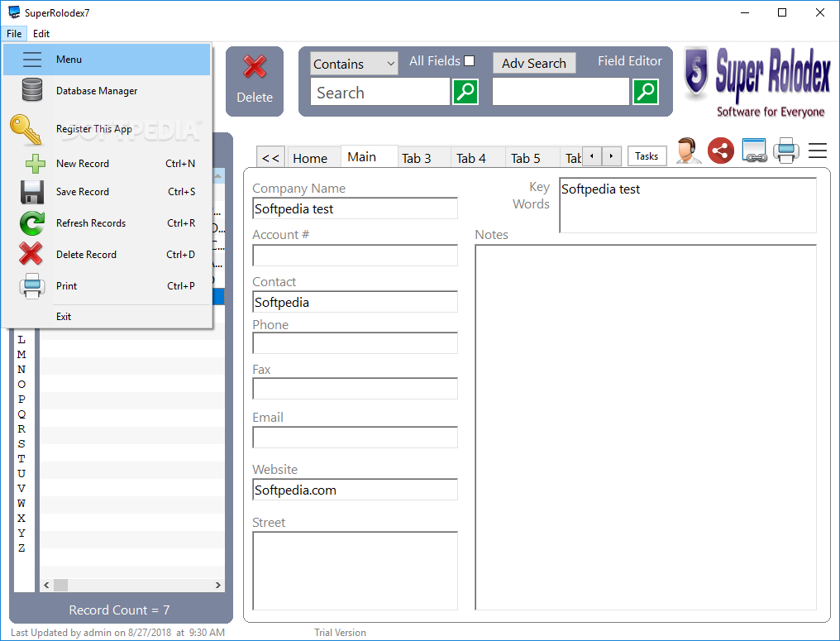This screenshot has width=840, height=641.
Task: Click the printer icon beside Print
Action: tap(32, 285)
